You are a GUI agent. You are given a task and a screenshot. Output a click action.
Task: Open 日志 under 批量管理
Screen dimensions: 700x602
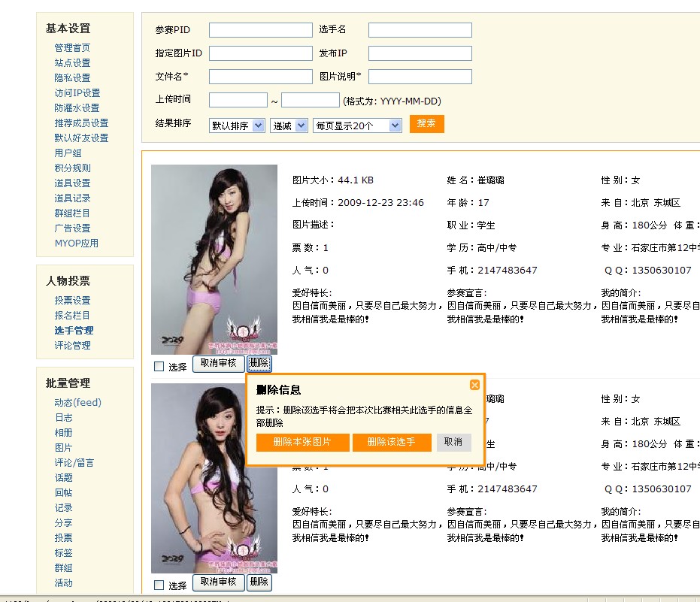(x=63, y=418)
